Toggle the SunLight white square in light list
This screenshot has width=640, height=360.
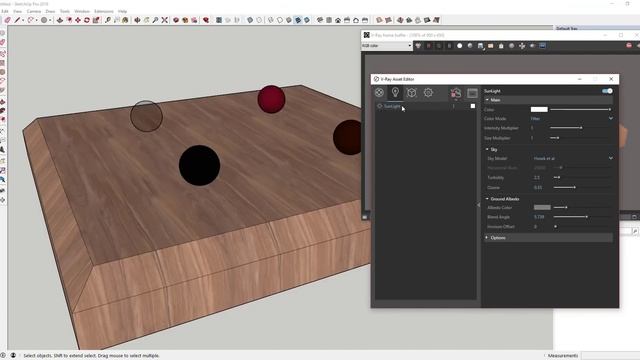(x=473, y=106)
